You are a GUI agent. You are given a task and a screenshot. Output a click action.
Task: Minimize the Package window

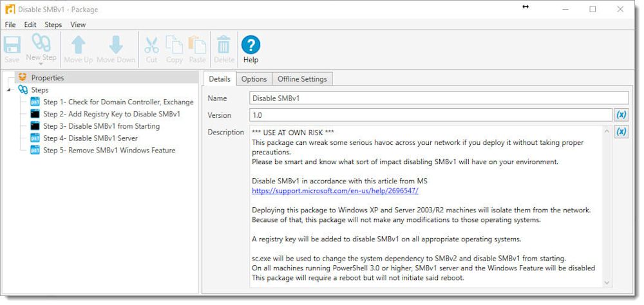click(x=565, y=9)
